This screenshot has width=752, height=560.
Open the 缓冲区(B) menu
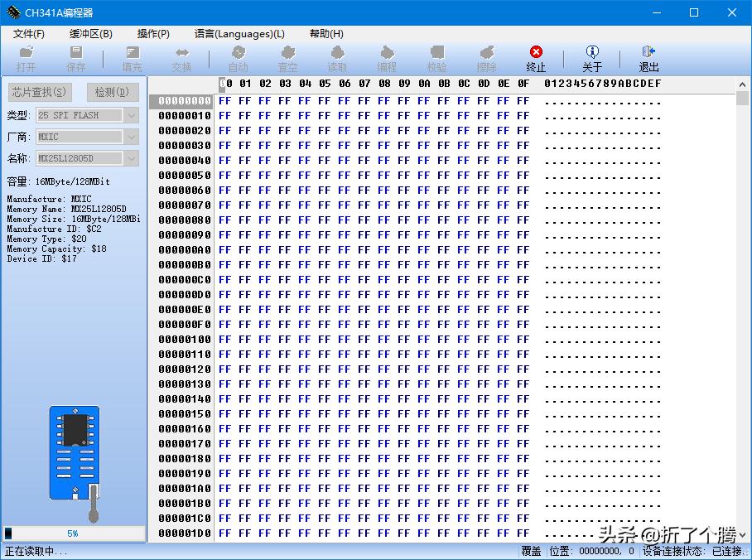[x=90, y=34]
